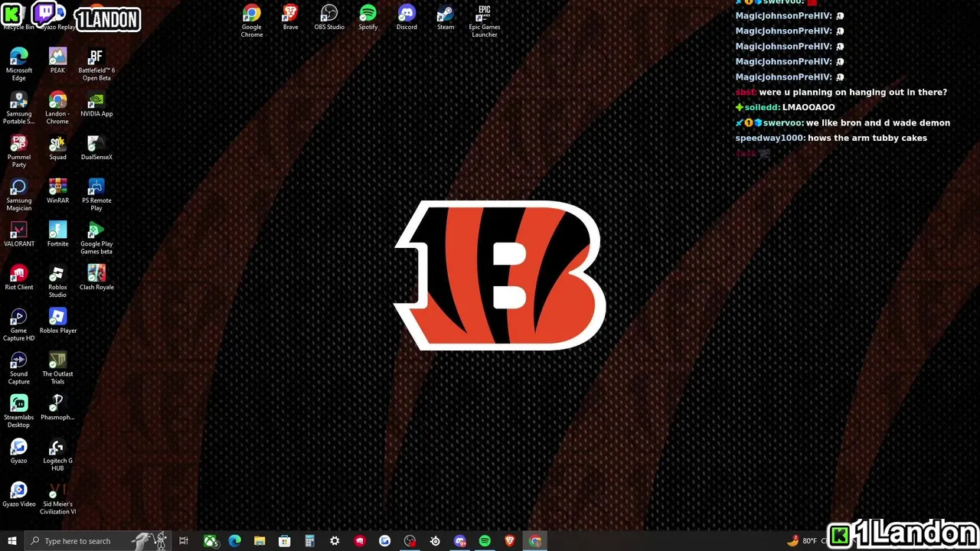Viewport: 980px width, 551px height.
Task: Select the DualSenseX desktop shortcut
Action: pyautogui.click(x=96, y=148)
